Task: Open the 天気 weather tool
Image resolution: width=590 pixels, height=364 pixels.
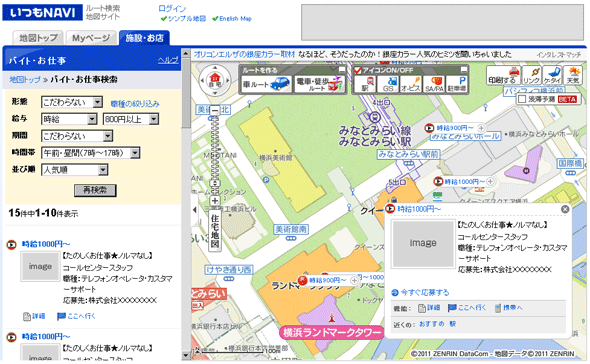Action: [573, 75]
